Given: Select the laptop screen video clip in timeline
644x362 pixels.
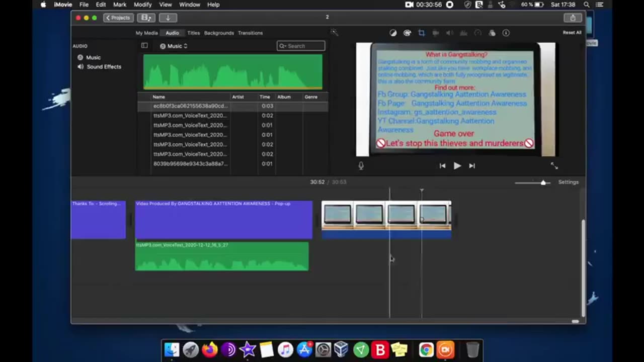Looking at the screenshot, I should click(386, 220).
